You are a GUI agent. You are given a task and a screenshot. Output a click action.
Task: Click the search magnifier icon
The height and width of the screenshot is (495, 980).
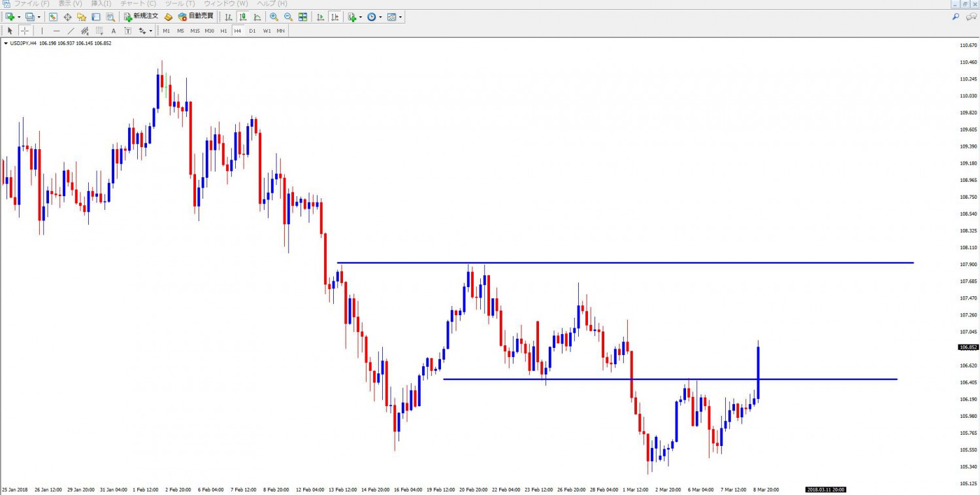[x=956, y=17]
